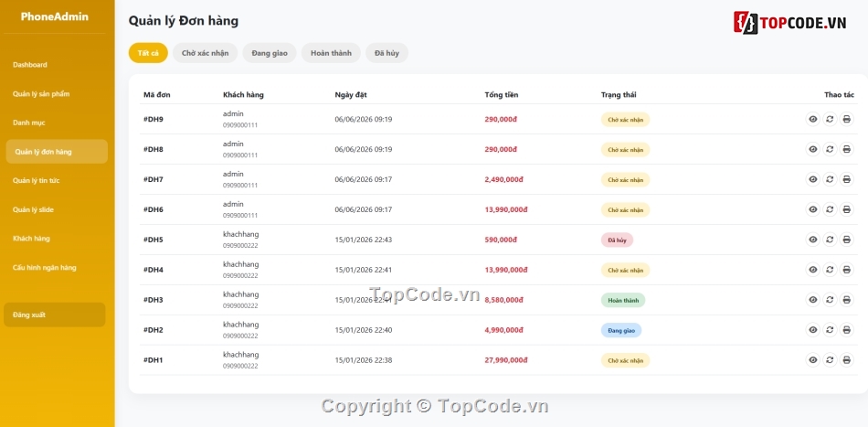Viewport: 868px width, 427px height.
Task: Print invoice for order #DH9
Action: (x=846, y=119)
